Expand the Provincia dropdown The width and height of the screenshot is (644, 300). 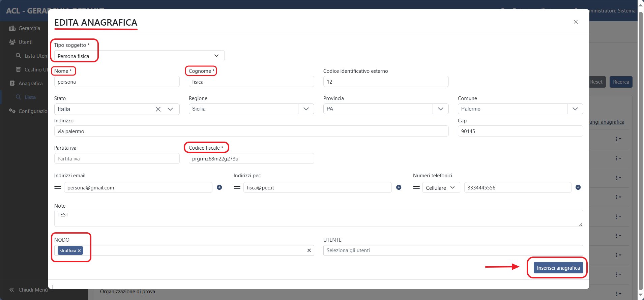pos(440,109)
